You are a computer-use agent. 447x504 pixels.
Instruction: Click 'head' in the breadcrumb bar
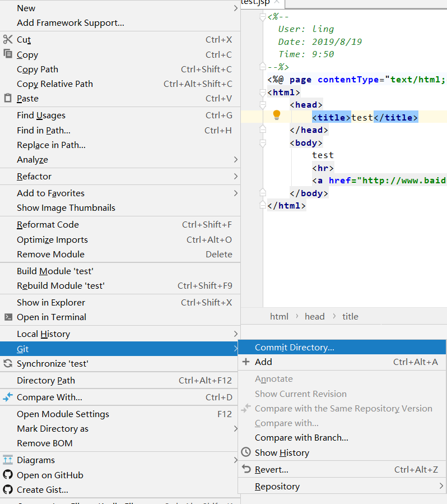[x=314, y=317]
